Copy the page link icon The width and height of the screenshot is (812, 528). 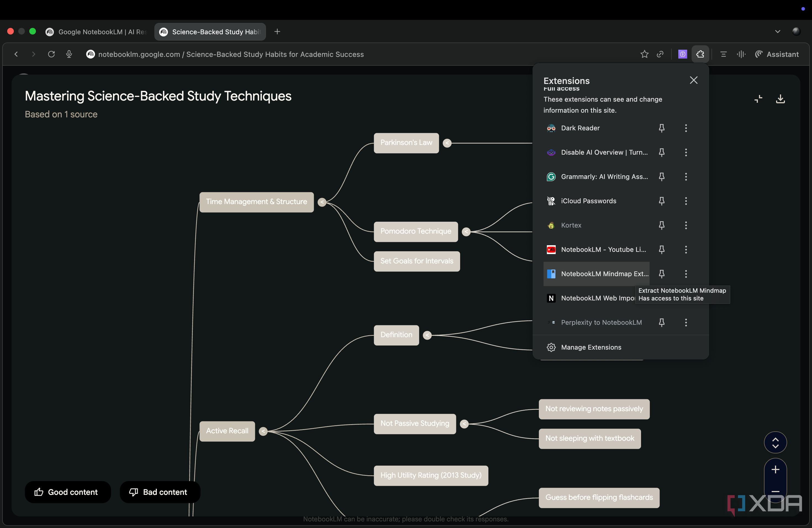coord(660,54)
